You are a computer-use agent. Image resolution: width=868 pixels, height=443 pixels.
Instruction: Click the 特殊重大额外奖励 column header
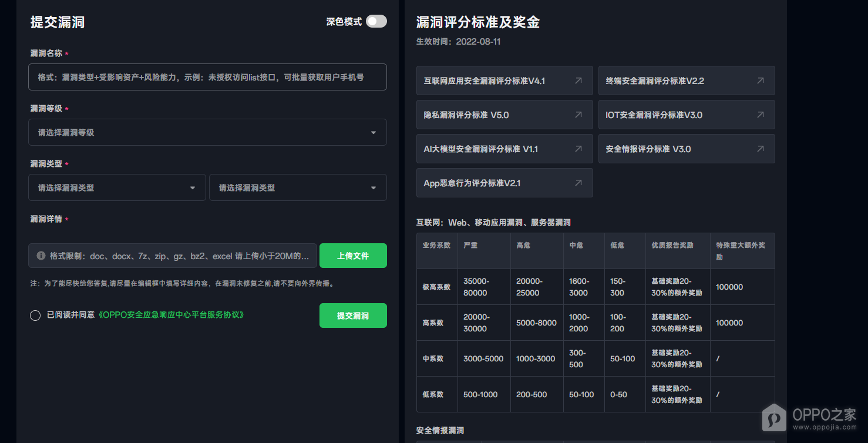[742, 251]
